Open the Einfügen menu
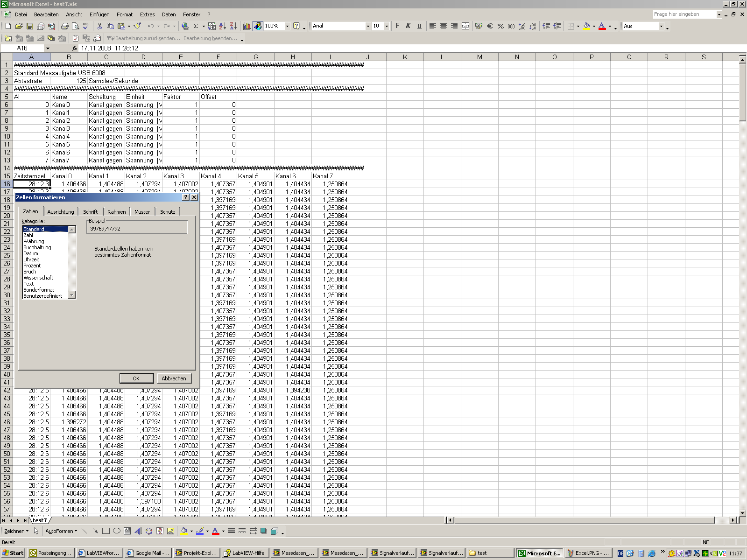Viewport: 747px width, 560px height. (99, 14)
